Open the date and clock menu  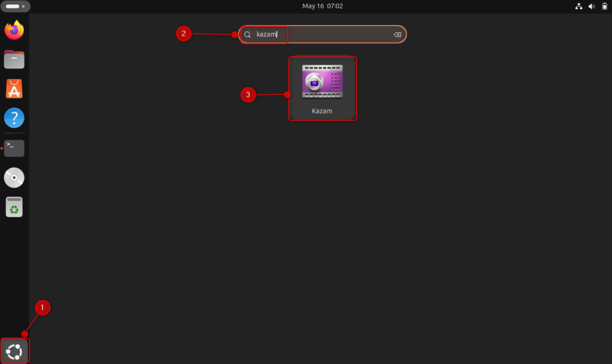point(323,6)
